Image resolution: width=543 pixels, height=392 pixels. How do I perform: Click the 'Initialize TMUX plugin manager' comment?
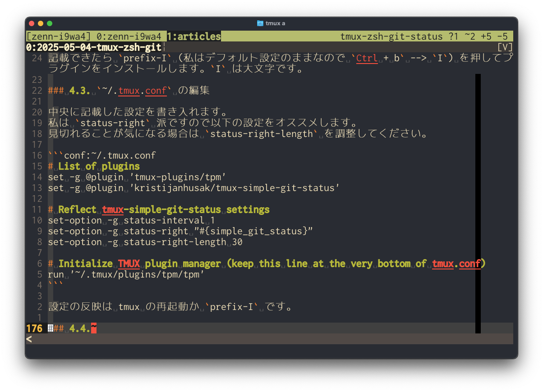pyautogui.click(x=267, y=264)
